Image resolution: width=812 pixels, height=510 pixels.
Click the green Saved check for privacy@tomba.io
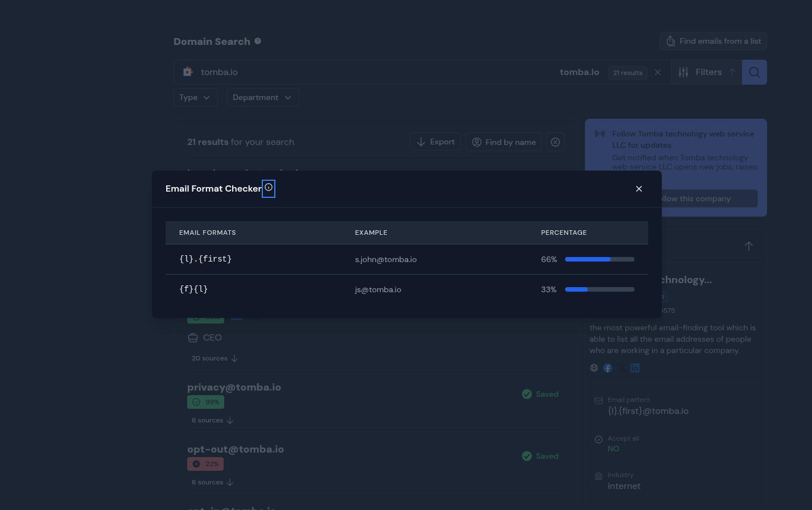pyautogui.click(x=527, y=394)
